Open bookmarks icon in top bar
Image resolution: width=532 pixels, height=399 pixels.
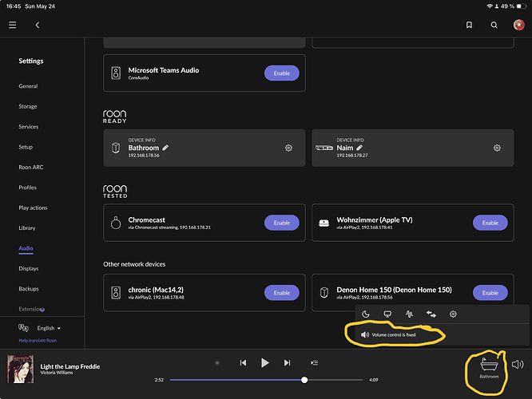tap(469, 25)
